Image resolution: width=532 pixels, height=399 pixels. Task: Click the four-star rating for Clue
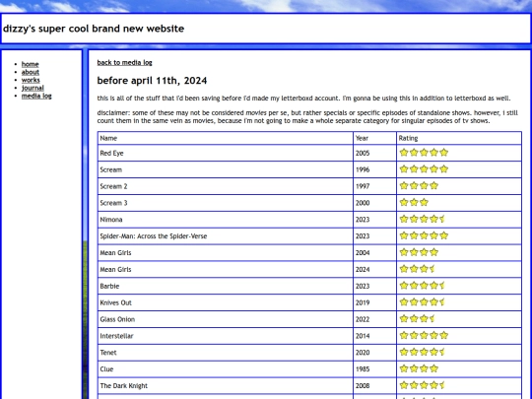(419, 368)
